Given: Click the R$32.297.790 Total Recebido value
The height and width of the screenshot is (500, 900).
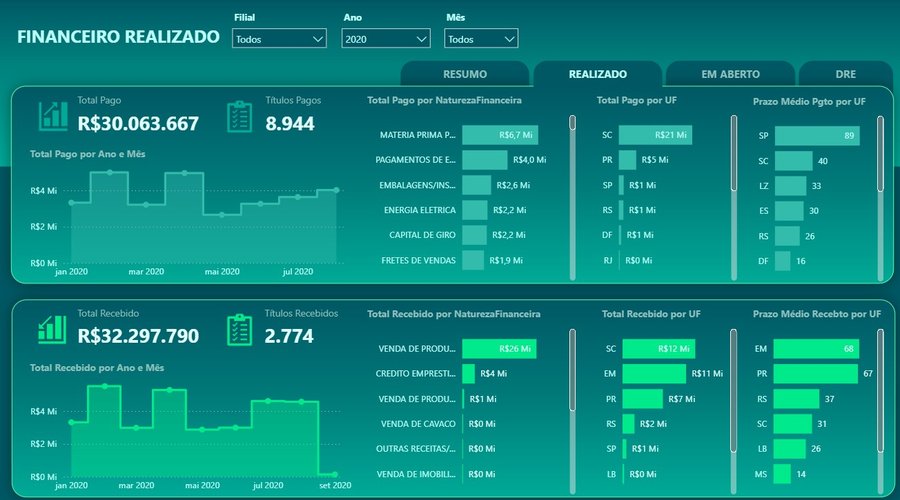Looking at the screenshot, I should point(138,336).
